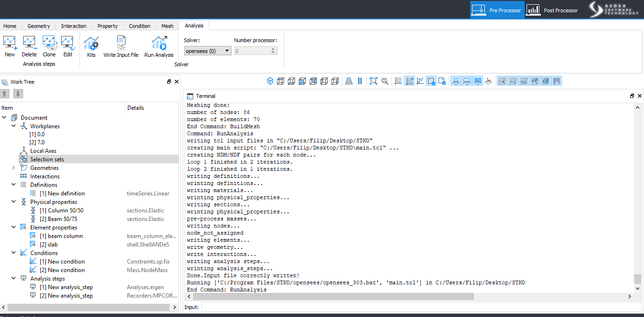Collapse the Analysis steps node

pyautogui.click(x=14, y=279)
